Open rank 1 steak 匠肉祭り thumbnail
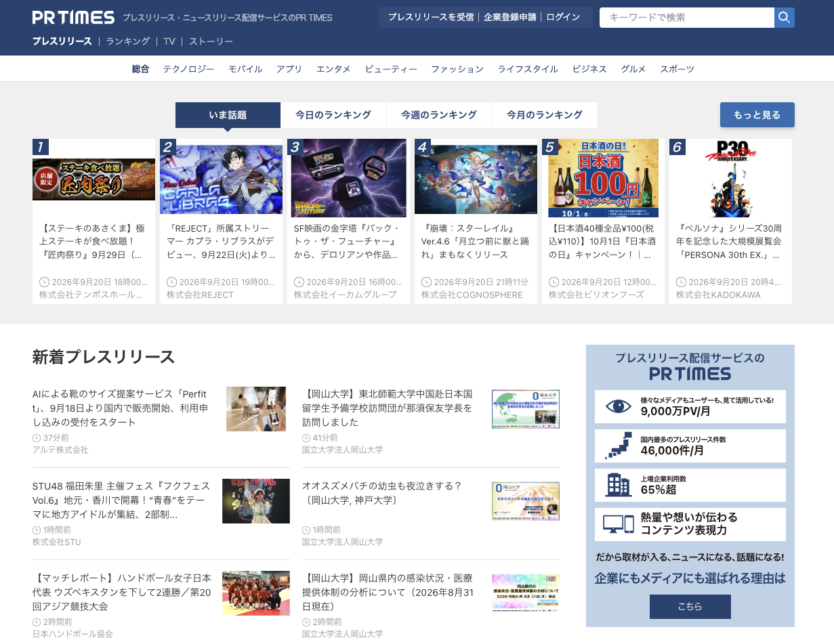Image resolution: width=834 pixels, height=644 pixels. pyautogui.click(x=93, y=178)
